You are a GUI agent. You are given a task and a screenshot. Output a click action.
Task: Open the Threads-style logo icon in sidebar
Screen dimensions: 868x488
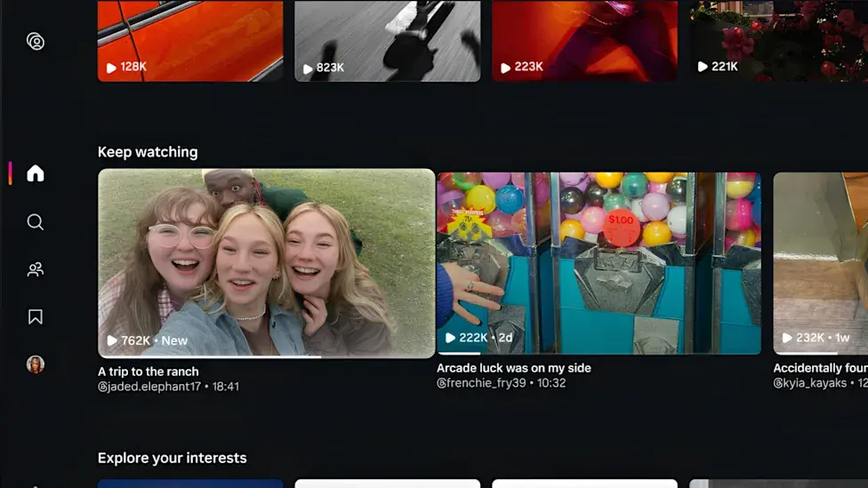point(36,42)
